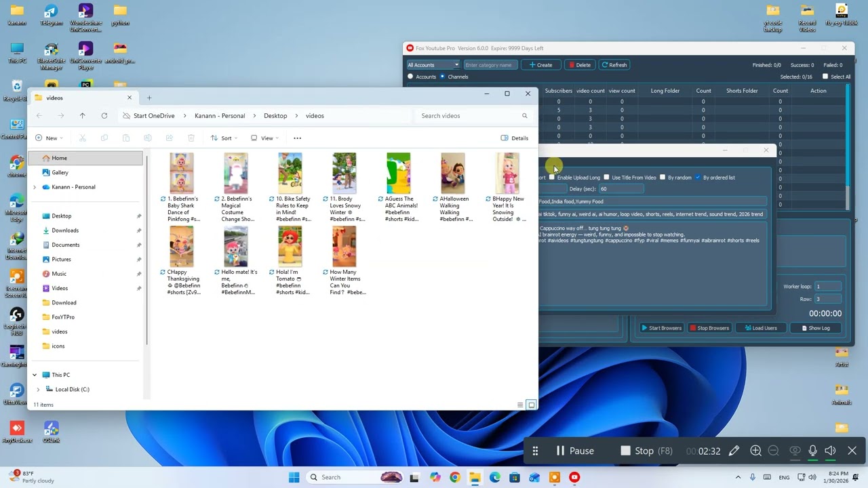
Task: Click the Up arrow in File Explorer
Action: point(83,116)
